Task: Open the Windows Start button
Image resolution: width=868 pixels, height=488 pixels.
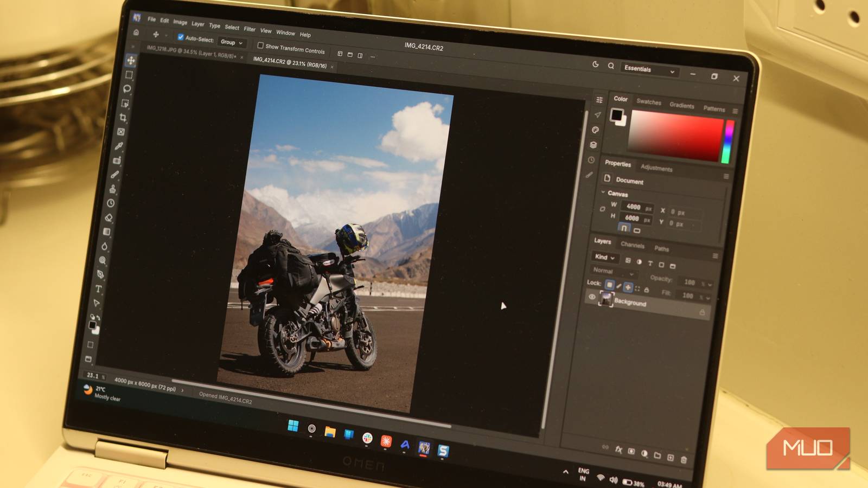Action: coord(293,426)
